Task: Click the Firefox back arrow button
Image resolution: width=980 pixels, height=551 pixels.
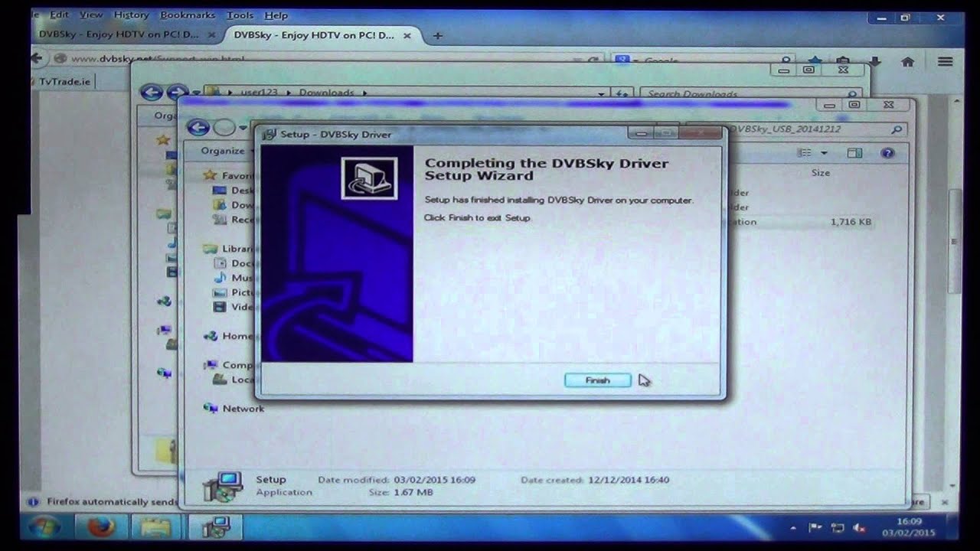Action: click(38, 58)
